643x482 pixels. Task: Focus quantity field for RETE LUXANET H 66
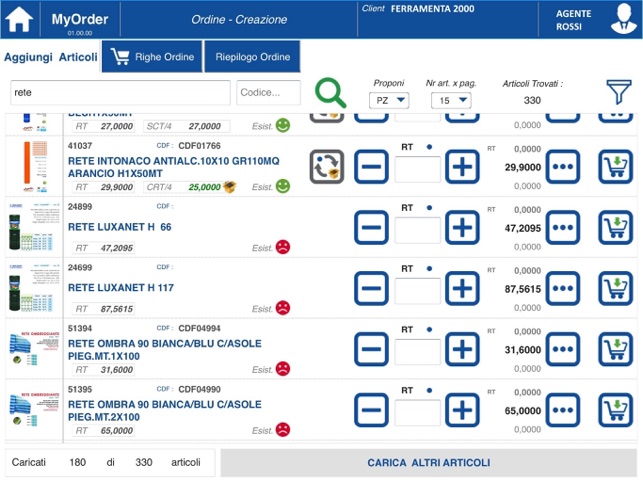pos(417,230)
